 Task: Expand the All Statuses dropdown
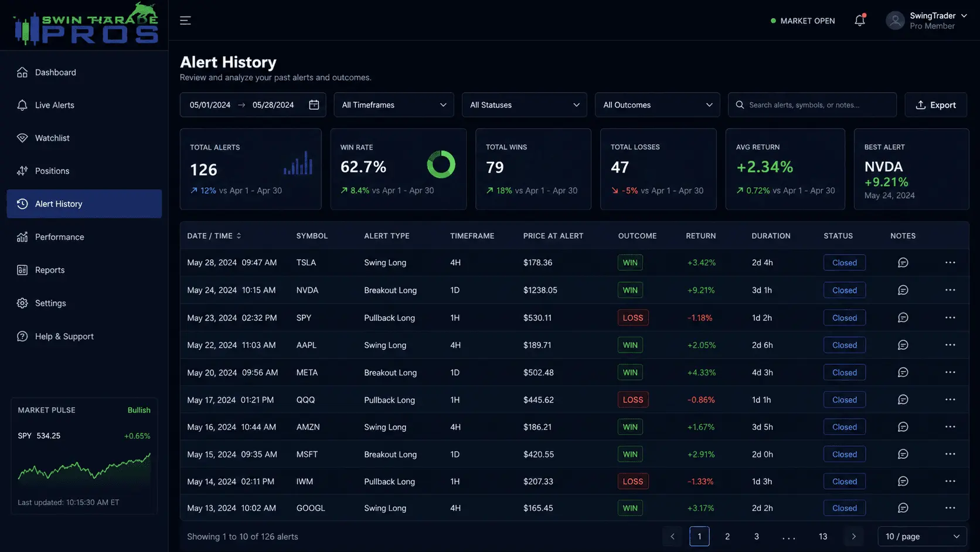point(524,105)
